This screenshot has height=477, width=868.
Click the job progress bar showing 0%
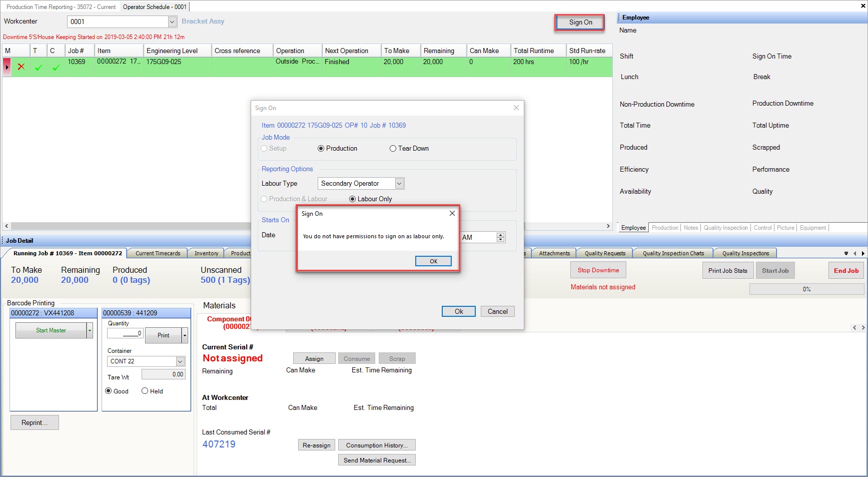pos(806,289)
